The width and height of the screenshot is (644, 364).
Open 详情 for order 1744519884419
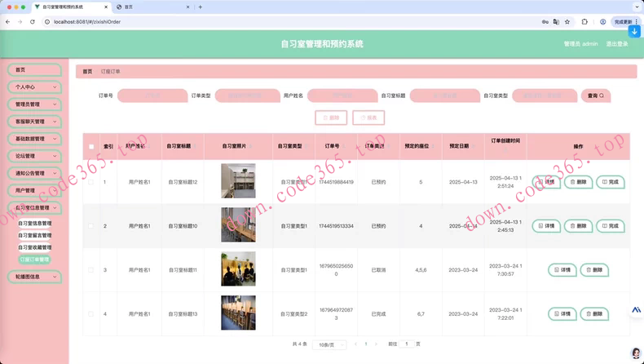[546, 182]
